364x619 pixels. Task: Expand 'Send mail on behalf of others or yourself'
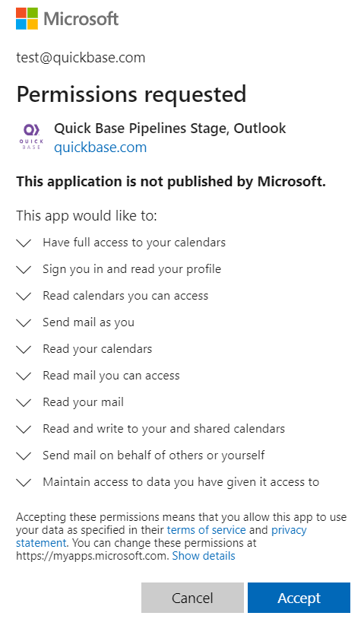pyautogui.click(x=24, y=456)
